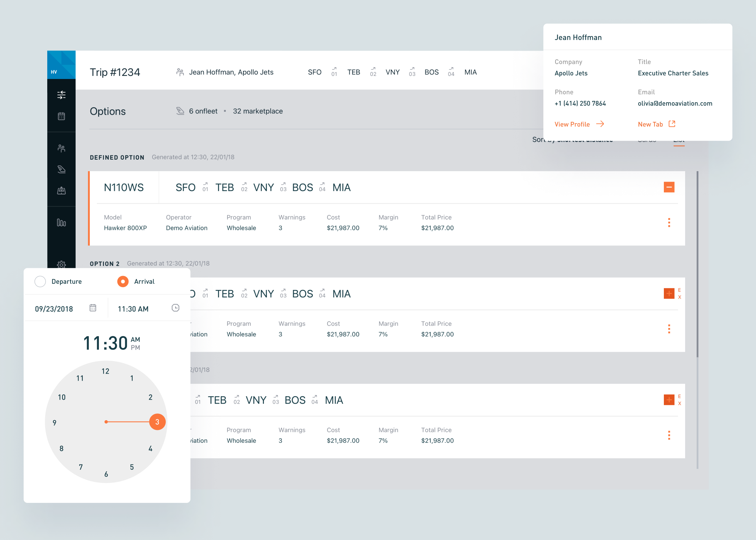
Task: Open the filters sliders icon in sidebar
Action: pyautogui.click(x=61, y=95)
